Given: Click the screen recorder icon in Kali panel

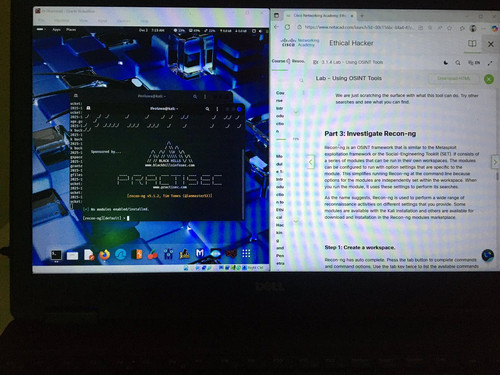Looking at the screenshot, I should point(254,31).
